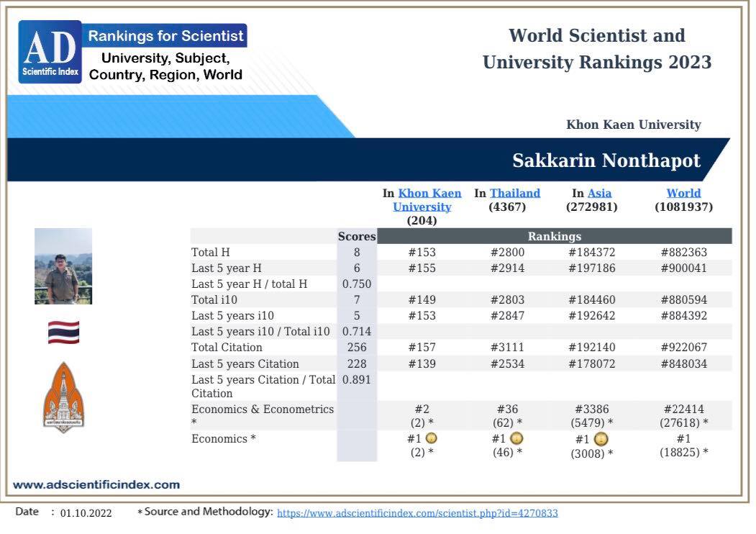Click Last 5 year H university rank #155
The width and height of the screenshot is (756, 534).
(x=422, y=268)
